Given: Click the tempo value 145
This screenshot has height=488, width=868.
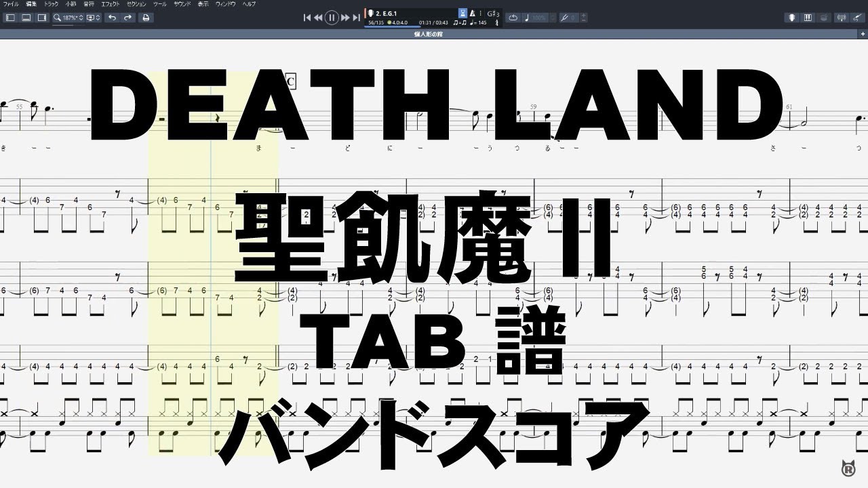Looking at the screenshot, I should pyautogui.click(x=479, y=23).
